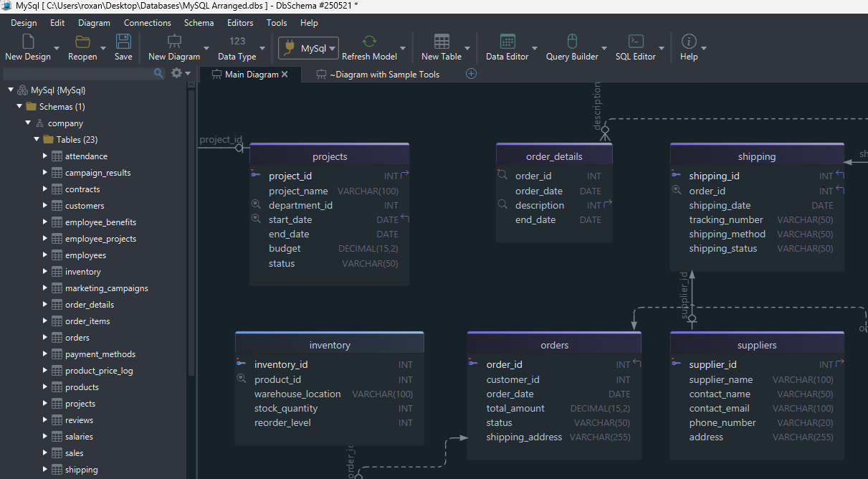Open the Diagram menu
The image size is (868, 479).
[94, 23]
